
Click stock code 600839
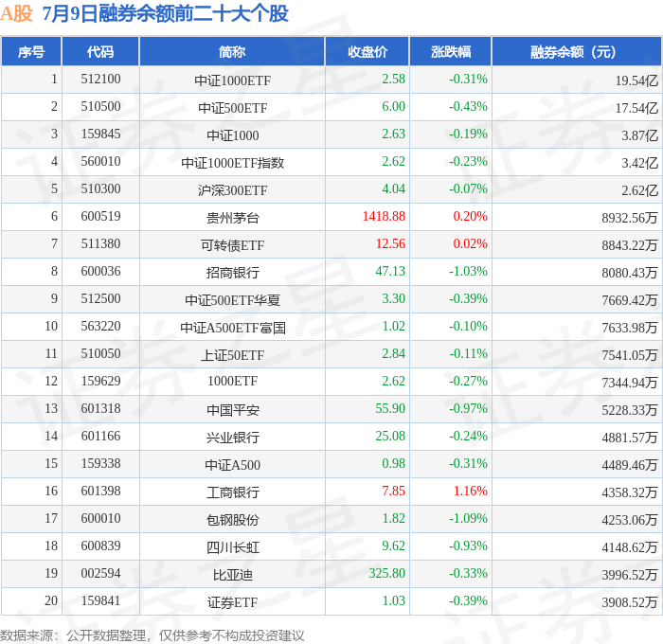100,546
